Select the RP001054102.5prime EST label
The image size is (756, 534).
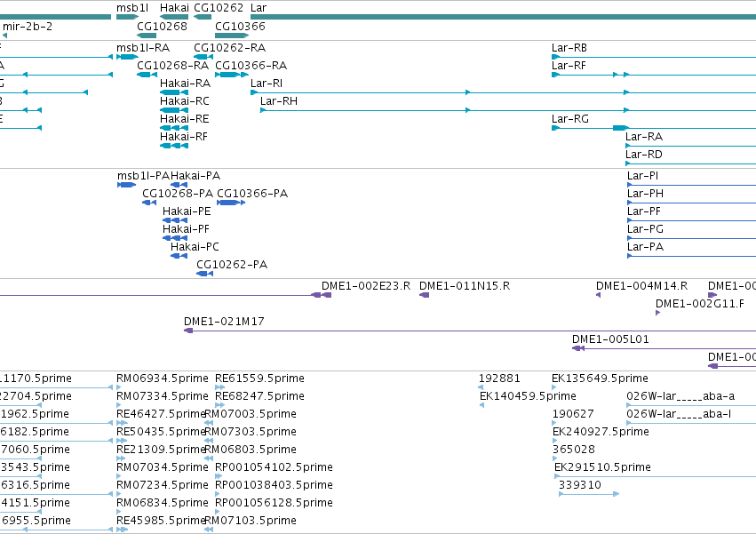[x=274, y=467]
